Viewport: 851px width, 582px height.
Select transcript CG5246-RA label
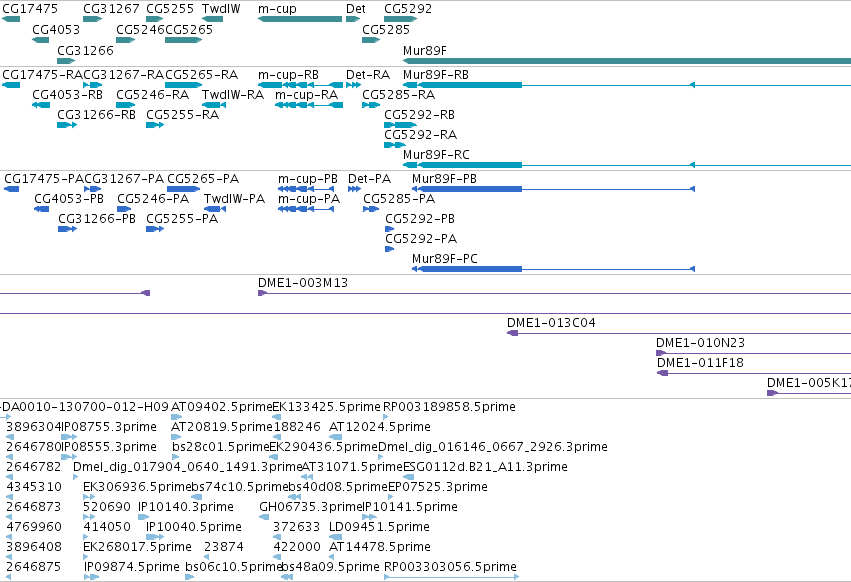tap(153, 94)
